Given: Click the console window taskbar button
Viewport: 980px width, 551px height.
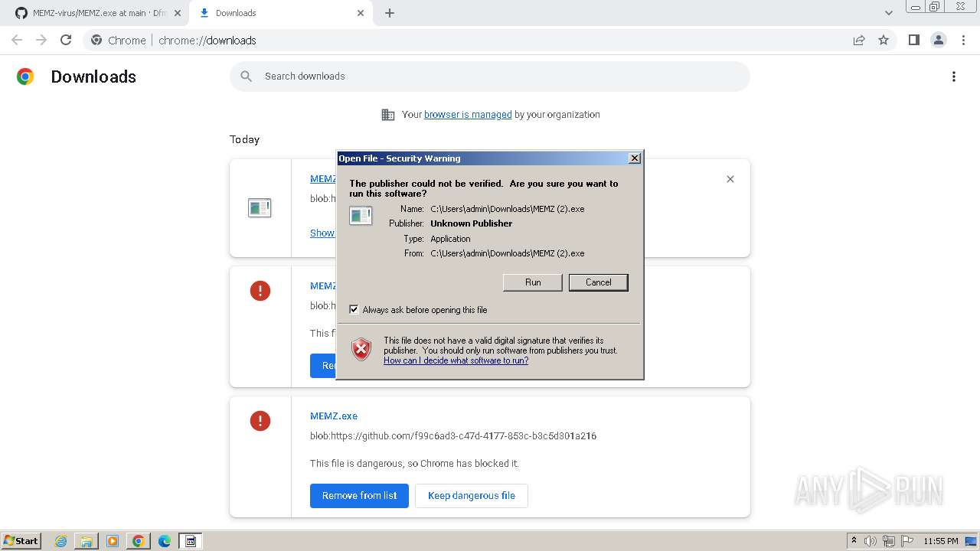Looking at the screenshot, I should click(191, 541).
